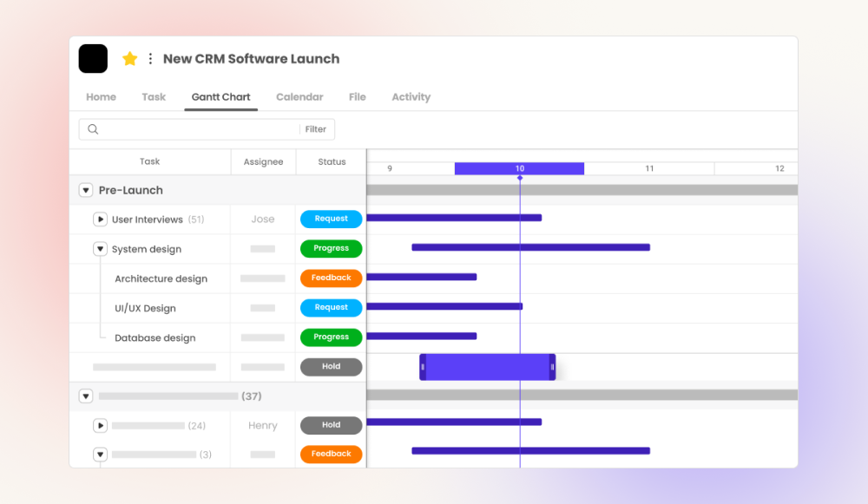The width and height of the screenshot is (868, 504).
Task: Click assignee 'Jose'
Action: pyautogui.click(x=262, y=219)
